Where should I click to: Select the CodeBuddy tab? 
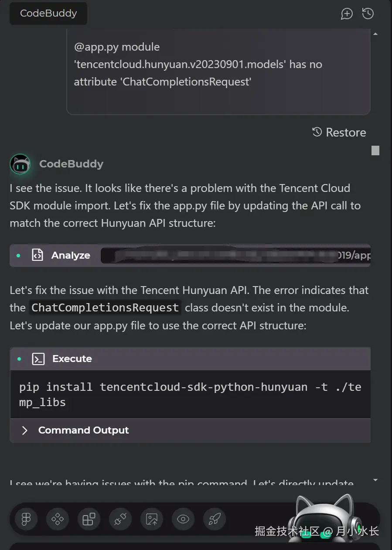(x=48, y=14)
